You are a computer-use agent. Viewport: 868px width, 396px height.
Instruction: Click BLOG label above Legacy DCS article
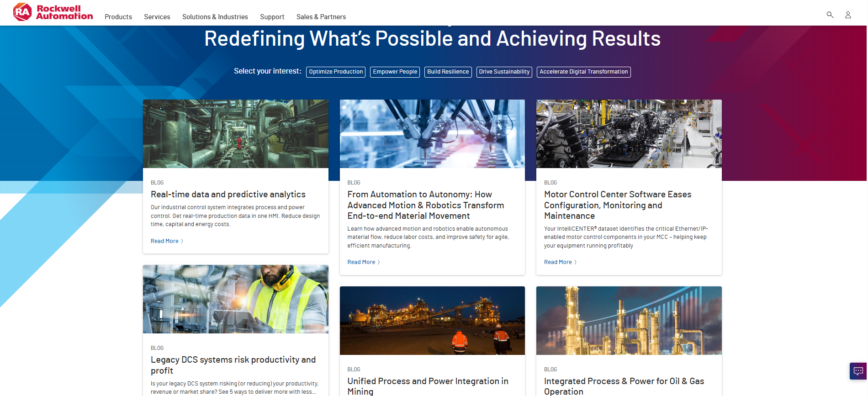point(157,348)
